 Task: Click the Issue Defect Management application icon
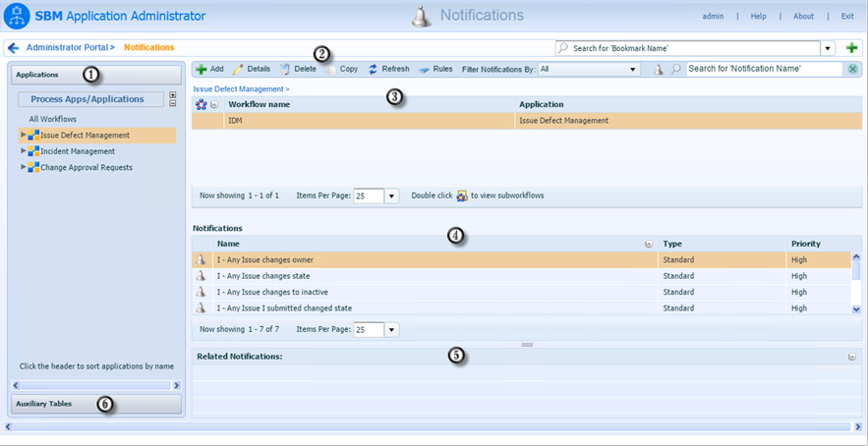point(33,135)
